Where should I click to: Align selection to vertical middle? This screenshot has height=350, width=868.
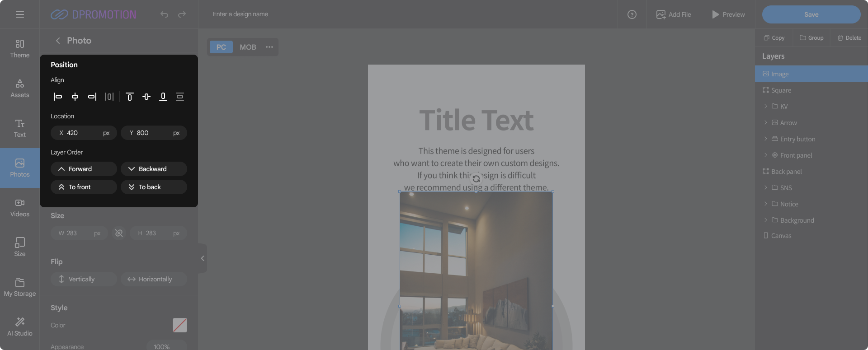[x=146, y=97]
